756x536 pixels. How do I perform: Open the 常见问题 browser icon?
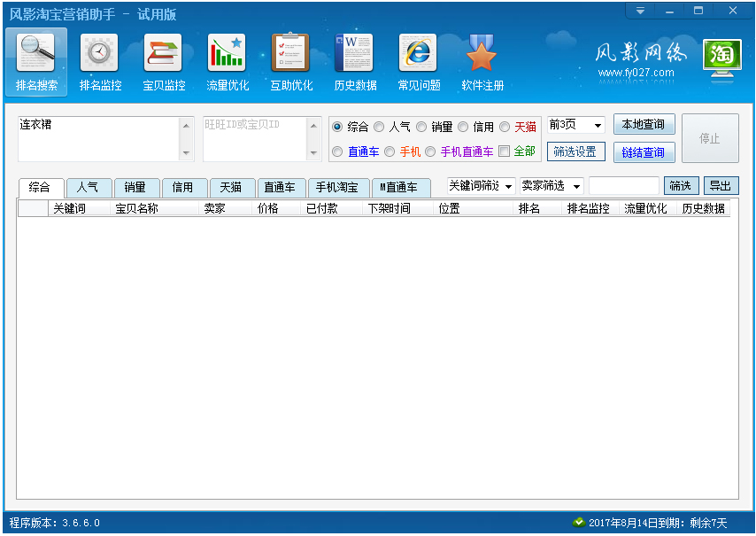[x=418, y=52]
